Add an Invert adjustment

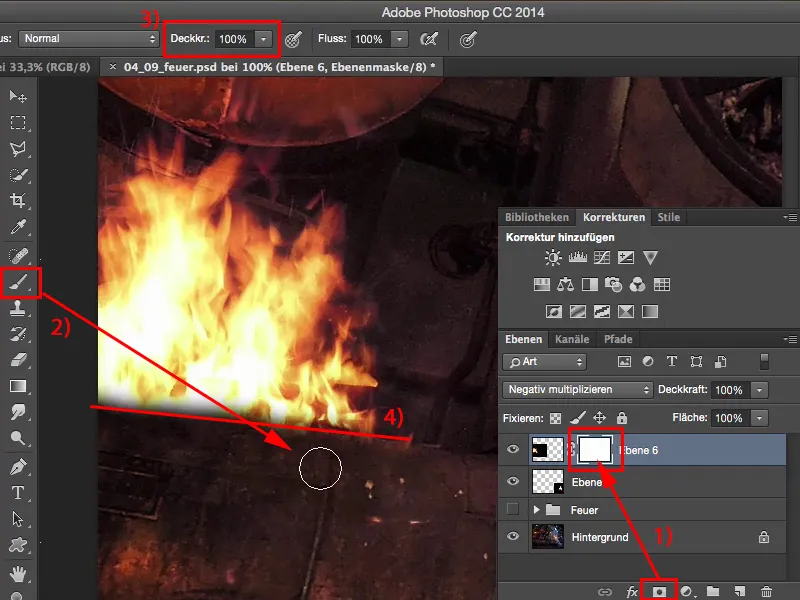[554, 311]
